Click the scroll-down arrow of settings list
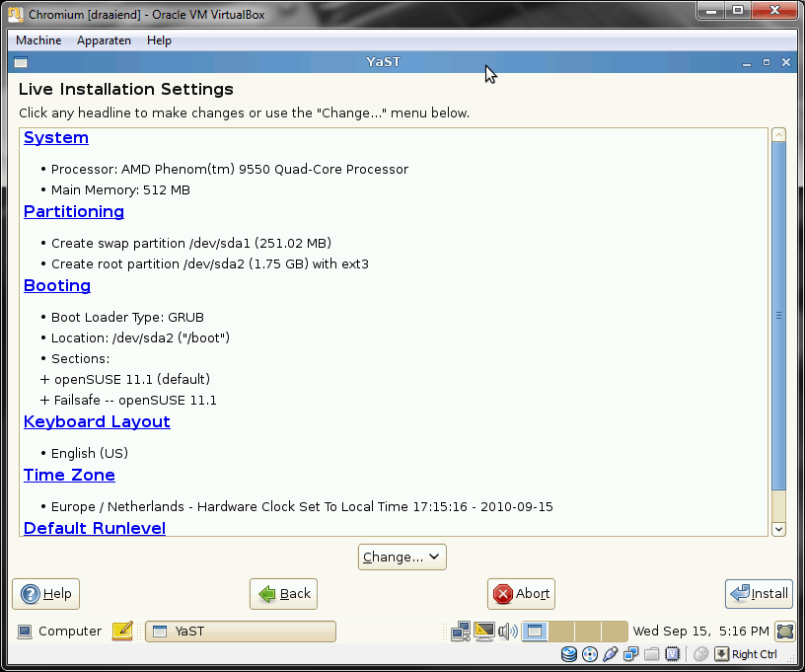The image size is (805, 672). pyautogui.click(x=778, y=529)
